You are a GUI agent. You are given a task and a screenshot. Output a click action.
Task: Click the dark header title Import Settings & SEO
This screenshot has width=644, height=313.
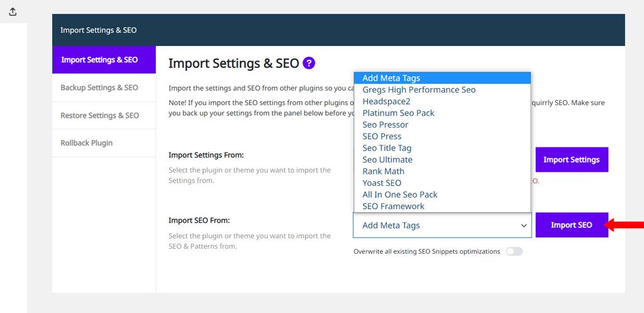pos(99,30)
